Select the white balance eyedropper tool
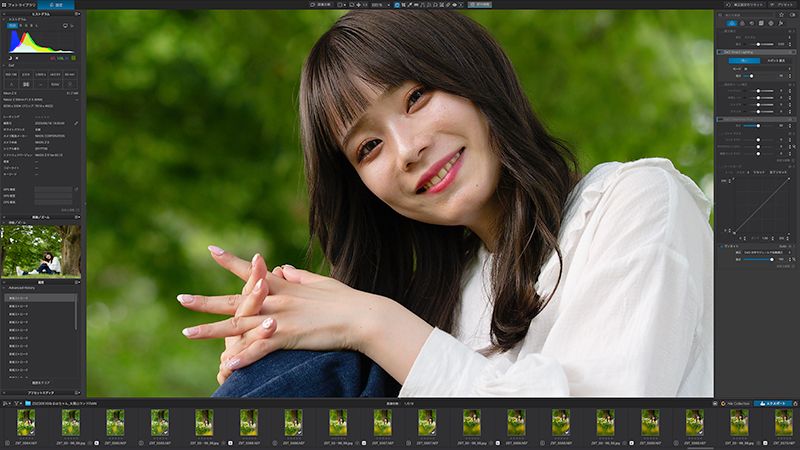The height and width of the screenshot is (450, 800). click(410, 5)
